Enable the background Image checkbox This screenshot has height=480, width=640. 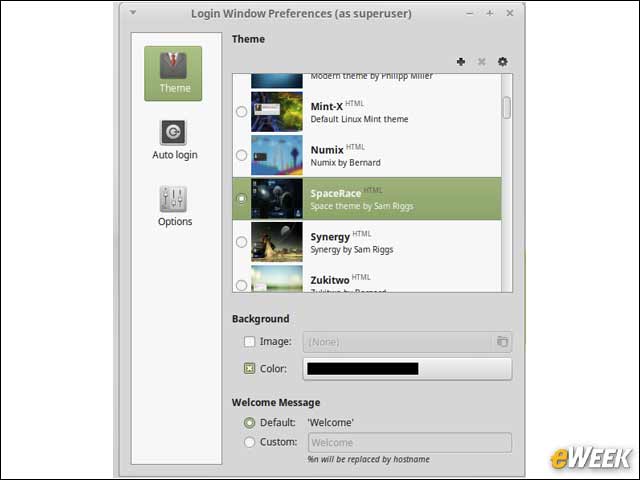[x=249, y=342]
